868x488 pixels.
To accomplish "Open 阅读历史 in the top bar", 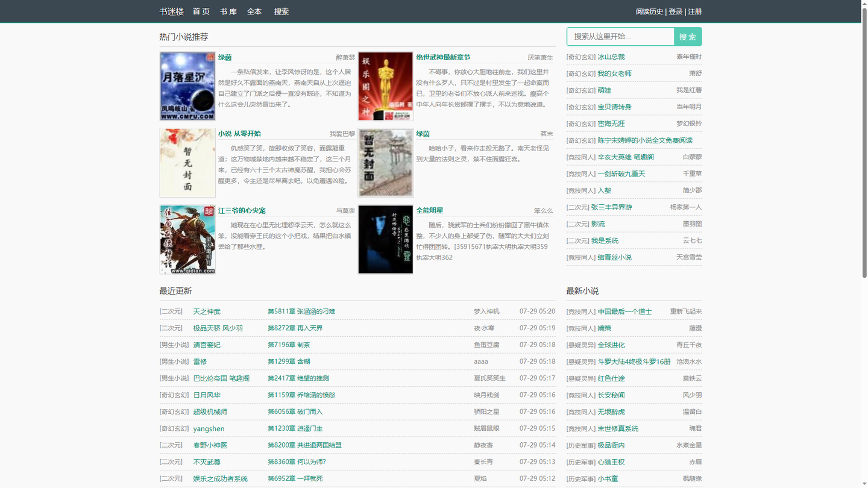I will [x=649, y=11].
